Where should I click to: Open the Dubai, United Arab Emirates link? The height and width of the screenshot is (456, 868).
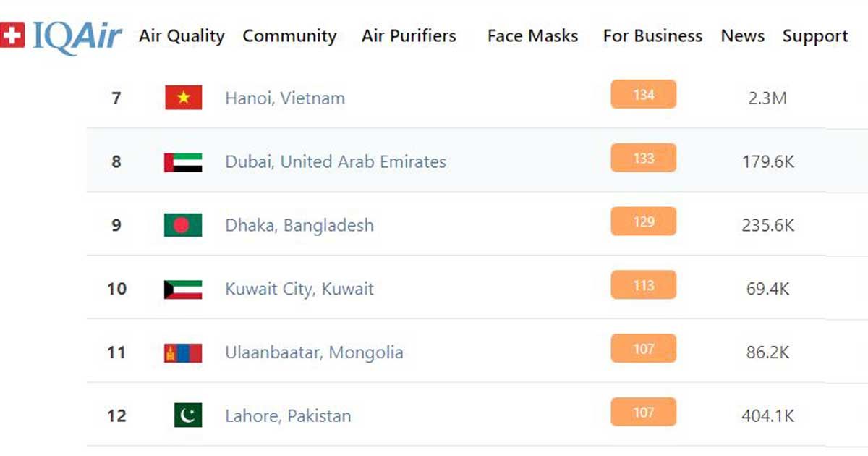click(x=336, y=161)
